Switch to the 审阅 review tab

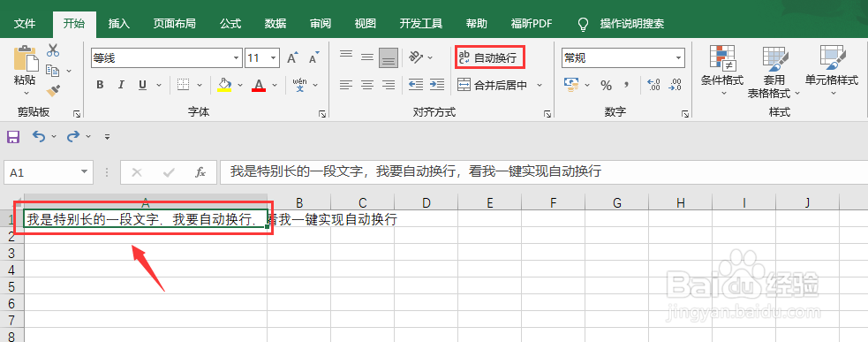[320, 24]
